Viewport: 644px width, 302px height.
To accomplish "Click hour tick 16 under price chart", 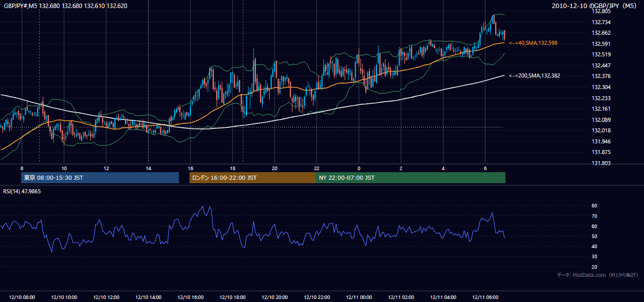I will click(190, 168).
